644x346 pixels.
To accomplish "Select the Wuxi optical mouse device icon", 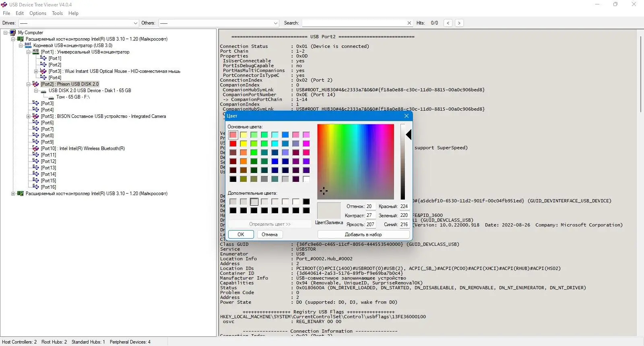I will point(43,71).
